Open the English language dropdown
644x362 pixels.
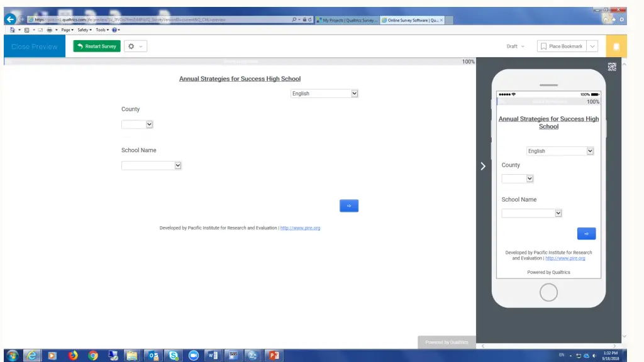[x=324, y=94]
